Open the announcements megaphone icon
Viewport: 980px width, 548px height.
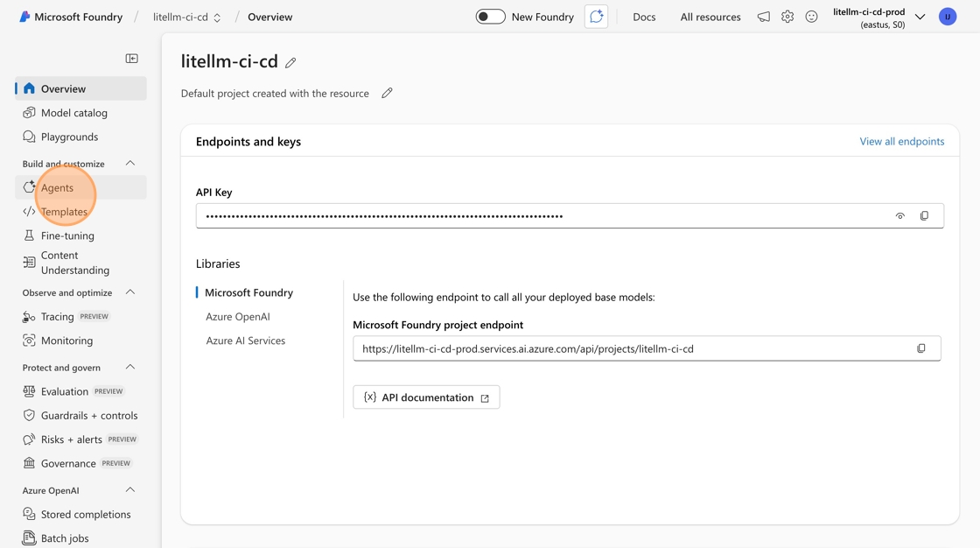tap(764, 17)
